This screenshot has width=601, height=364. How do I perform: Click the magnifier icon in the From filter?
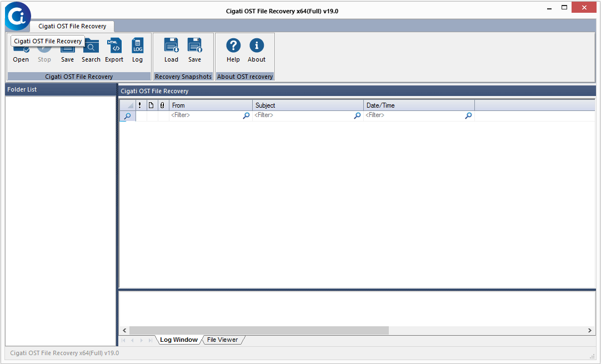tap(246, 115)
